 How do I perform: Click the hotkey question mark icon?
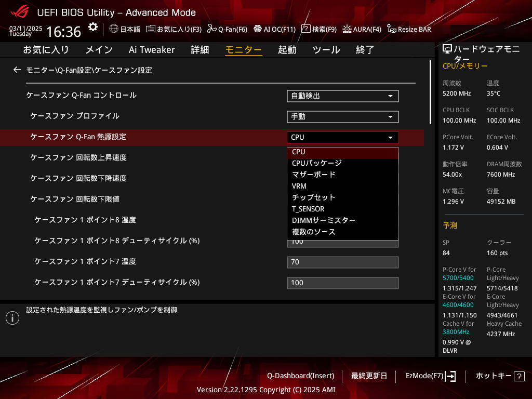coord(519,376)
